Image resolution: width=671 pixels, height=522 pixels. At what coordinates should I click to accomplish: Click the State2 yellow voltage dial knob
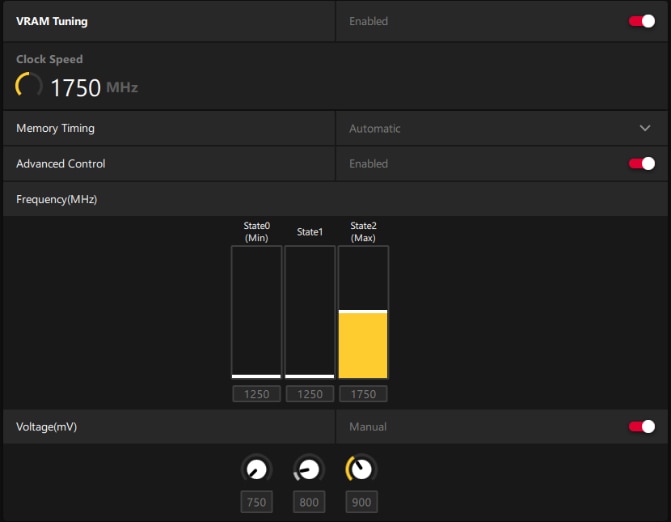pyautogui.click(x=361, y=469)
